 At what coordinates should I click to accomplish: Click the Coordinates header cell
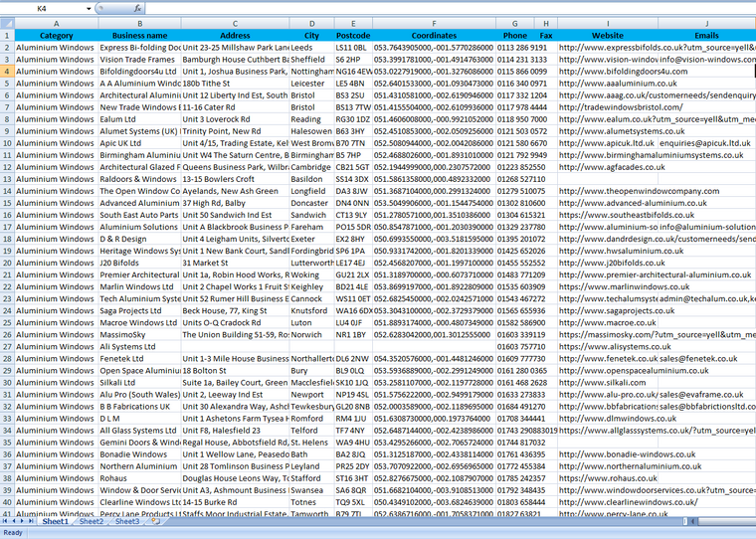[x=434, y=35]
